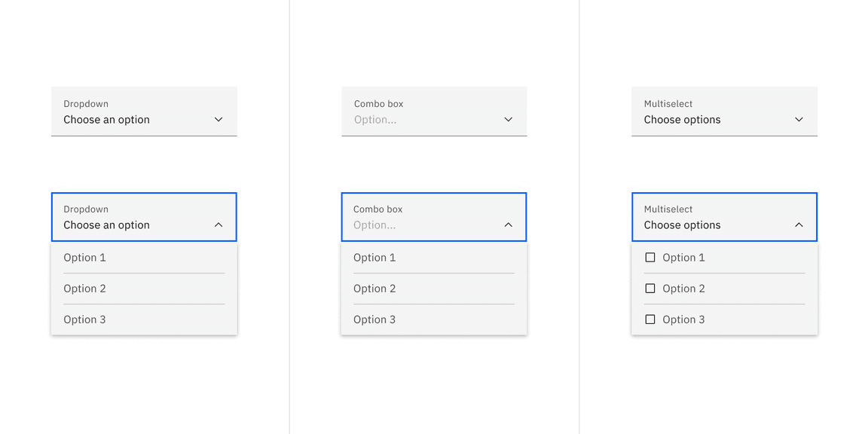Click the chevron on closed Dropdown field
Image resolution: width=868 pixels, height=434 pixels.
coord(219,119)
